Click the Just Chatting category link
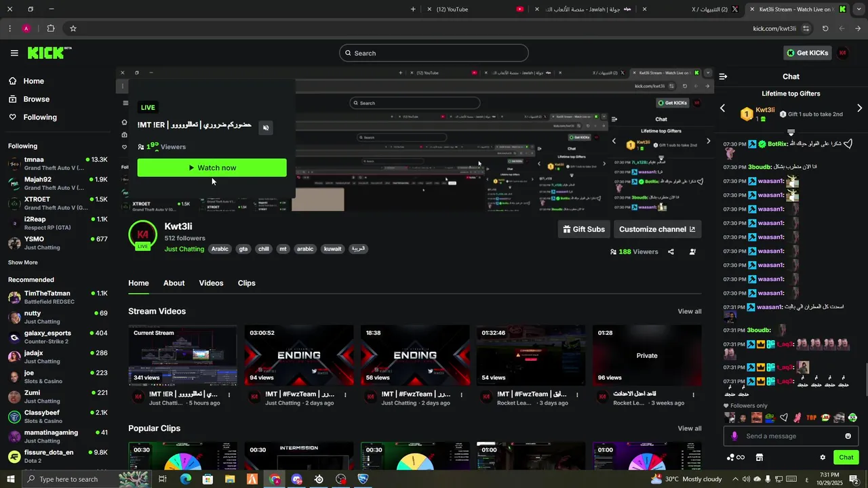This screenshot has height=488, width=868. click(x=184, y=249)
